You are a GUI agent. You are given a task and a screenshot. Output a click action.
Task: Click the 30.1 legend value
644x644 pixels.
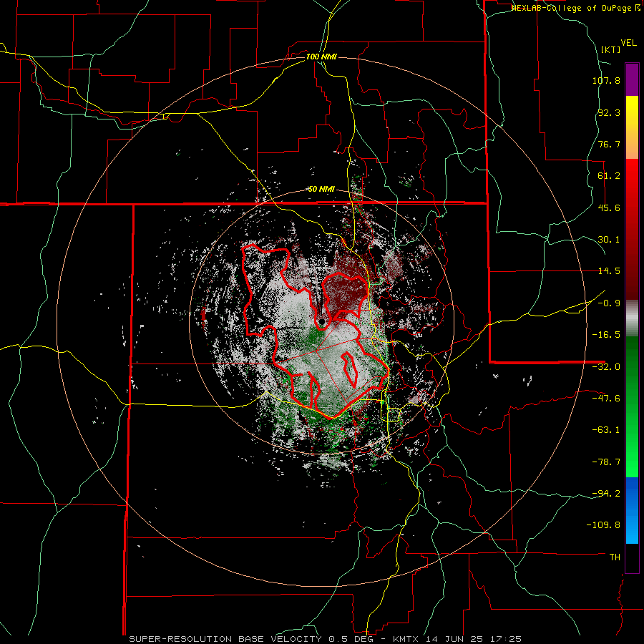[609, 240]
